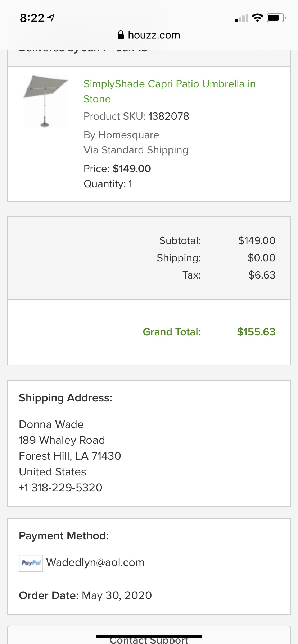Tap the Wadedlyn@aol.com email text
298x644 pixels.
pos(95,562)
